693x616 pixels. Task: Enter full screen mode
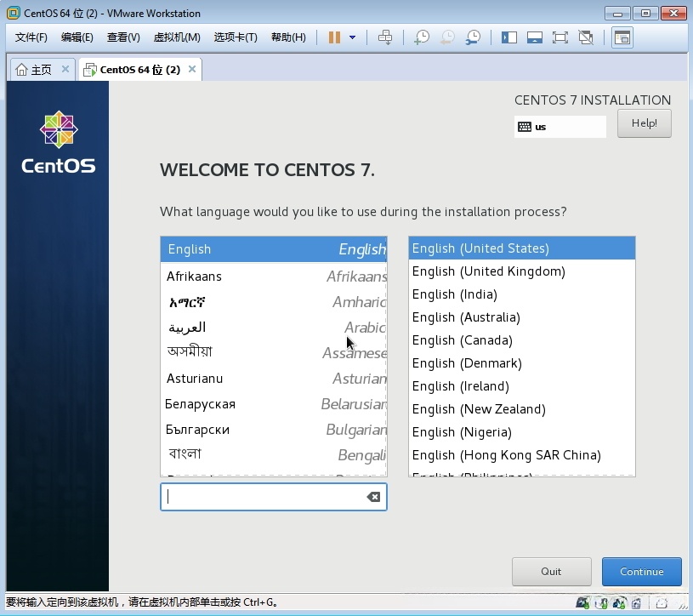click(x=560, y=37)
